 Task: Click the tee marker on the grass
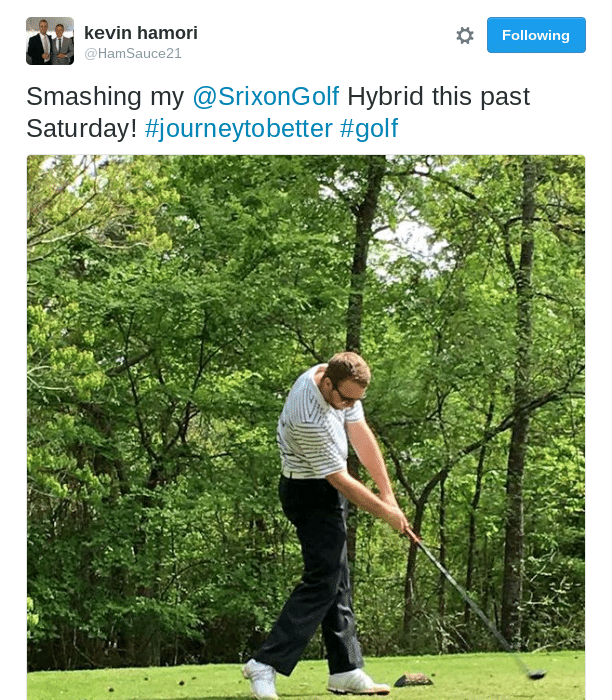click(x=413, y=680)
